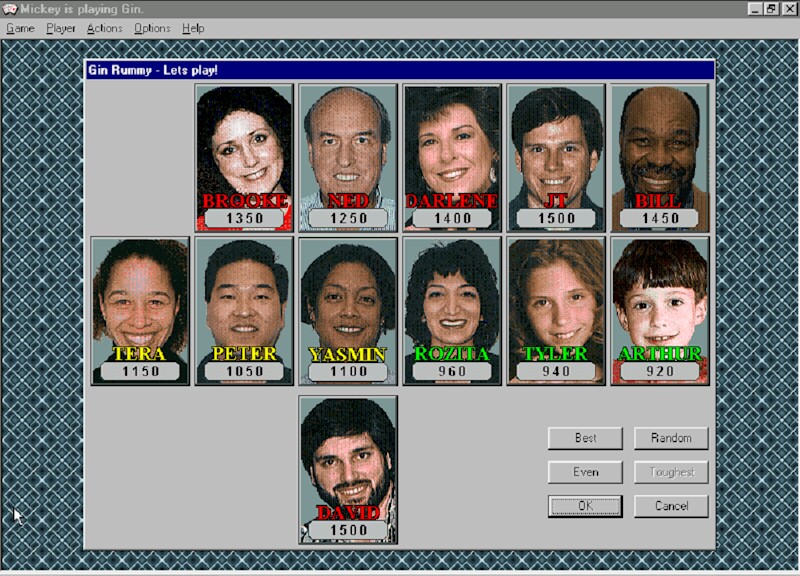Choose Ned as the opponent
Image resolution: width=800 pixels, height=576 pixels.
click(348, 158)
